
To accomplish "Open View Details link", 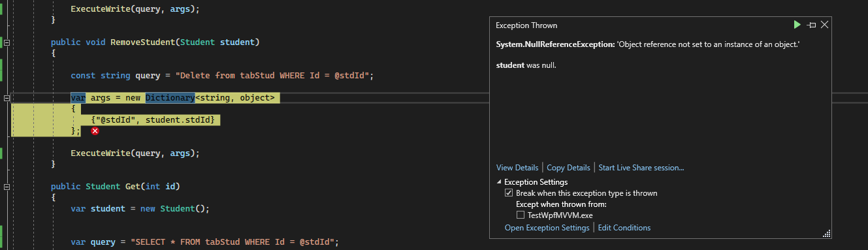I will [517, 168].
